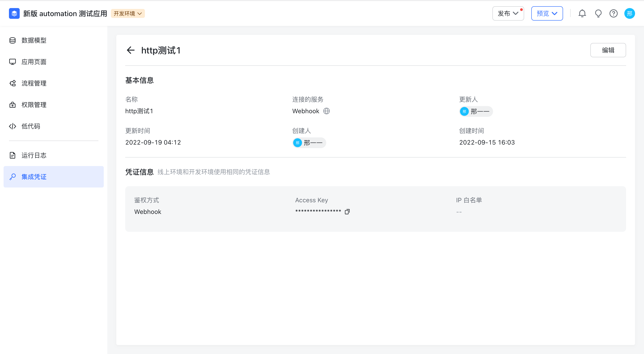
Task: Open the help question mark icon
Action: (614, 13)
